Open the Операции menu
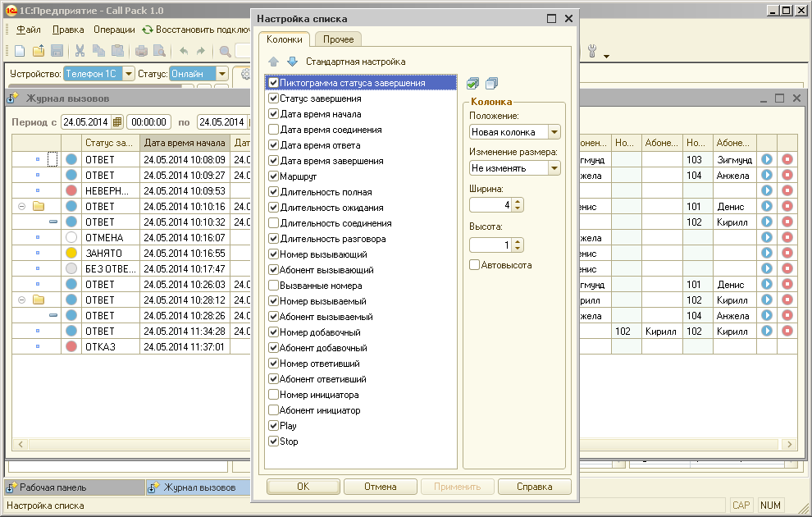The image size is (812, 517). pyautogui.click(x=114, y=30)
